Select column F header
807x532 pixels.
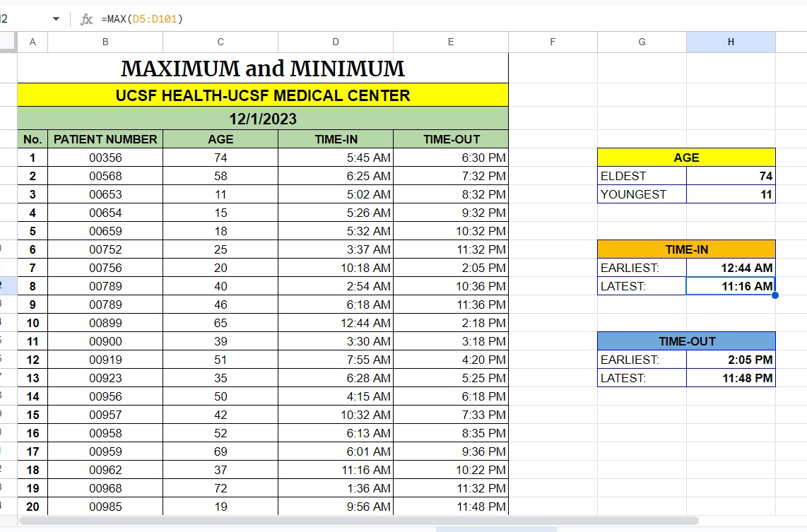coord(553,42)
